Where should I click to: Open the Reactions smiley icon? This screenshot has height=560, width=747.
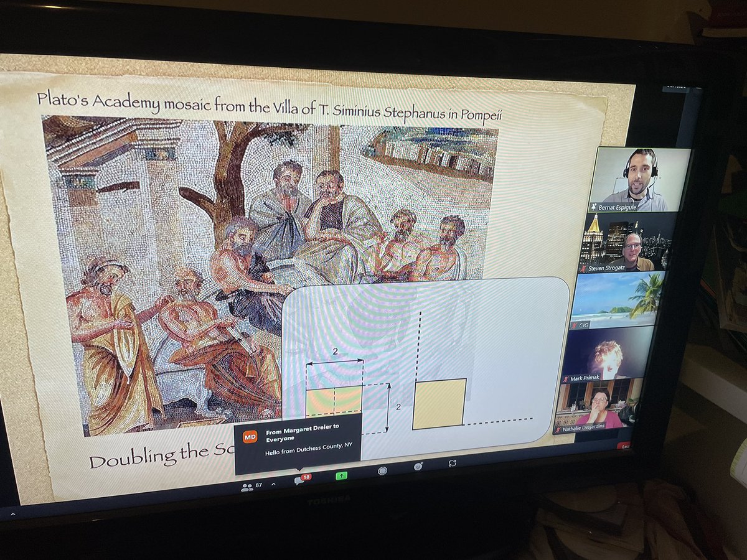pos(418,466)
